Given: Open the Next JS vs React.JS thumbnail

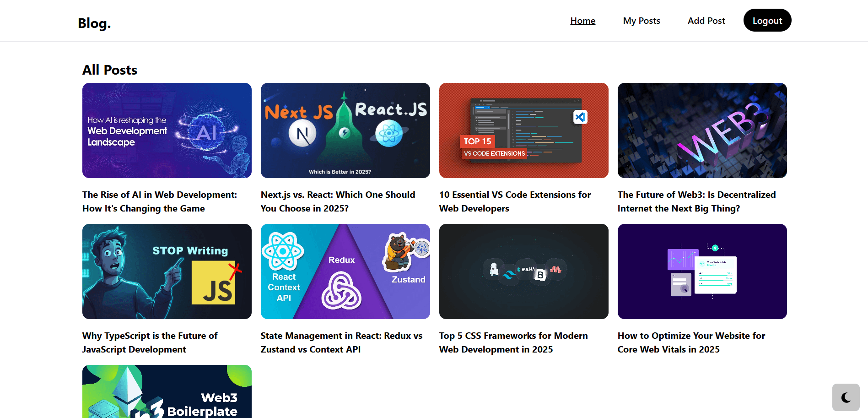Looking at the screenshot, I should click(x=345, y=130).
